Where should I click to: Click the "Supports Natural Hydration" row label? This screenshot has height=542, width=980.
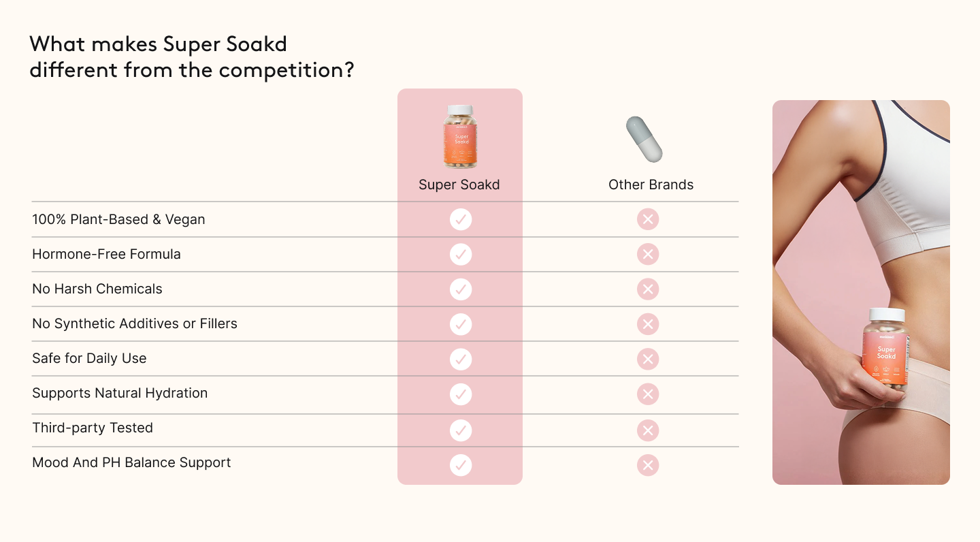(x=120, y=393)
